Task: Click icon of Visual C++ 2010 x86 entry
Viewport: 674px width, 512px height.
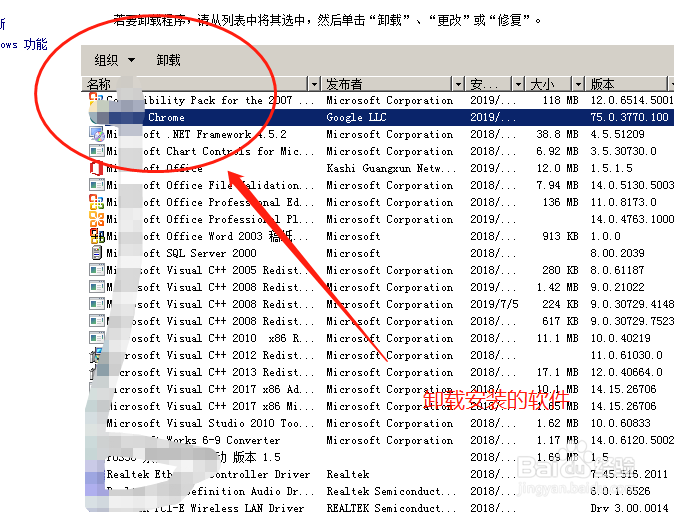Action: pyautogui.click(x=97, y=338)
